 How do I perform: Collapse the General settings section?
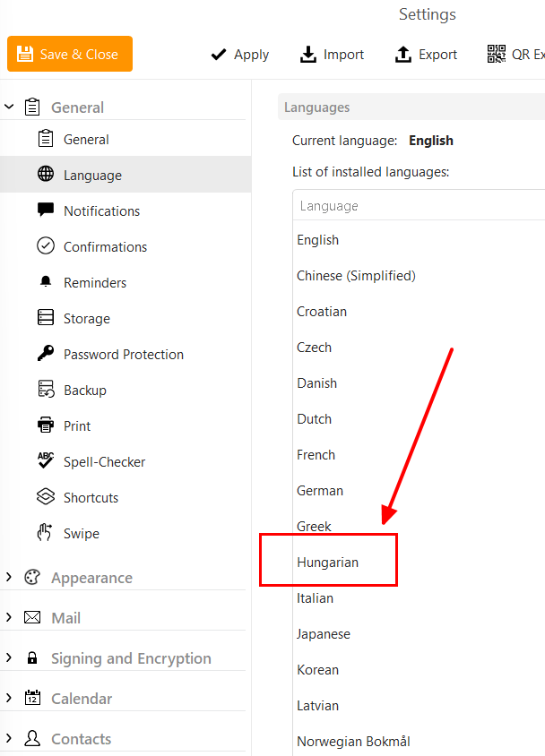(x=9, y=107)
